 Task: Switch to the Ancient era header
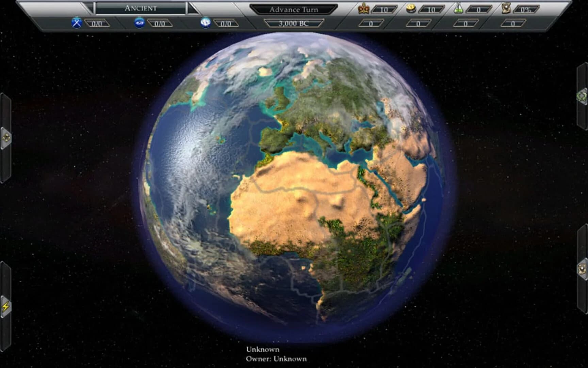141,9
